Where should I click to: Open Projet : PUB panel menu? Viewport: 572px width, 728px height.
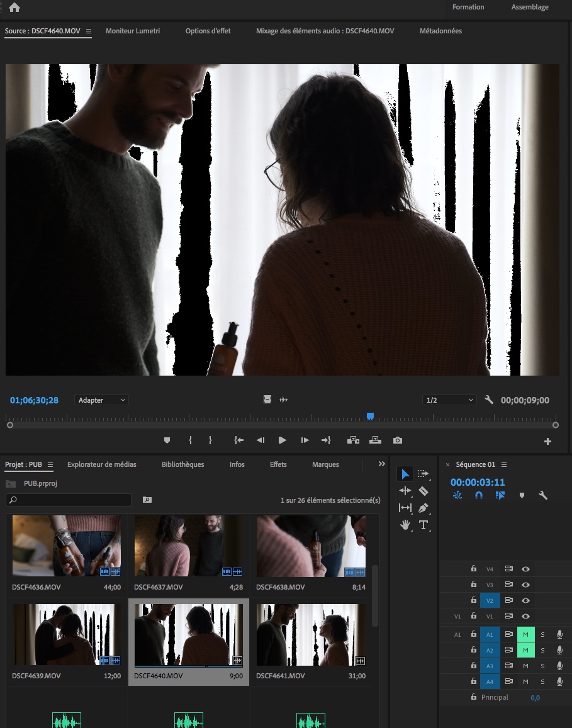[x=50, y=465]
